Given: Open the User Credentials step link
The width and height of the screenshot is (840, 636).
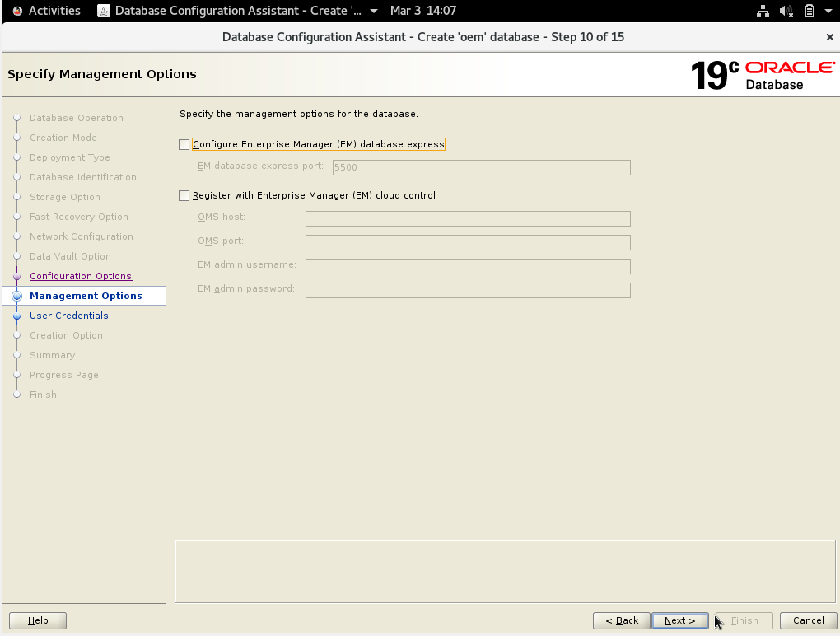Looking at the screenshot, I should 69,316.
